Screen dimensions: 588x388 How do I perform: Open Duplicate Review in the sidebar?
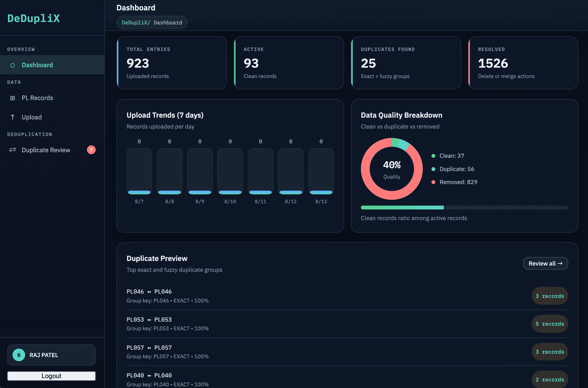pos(52,150)
